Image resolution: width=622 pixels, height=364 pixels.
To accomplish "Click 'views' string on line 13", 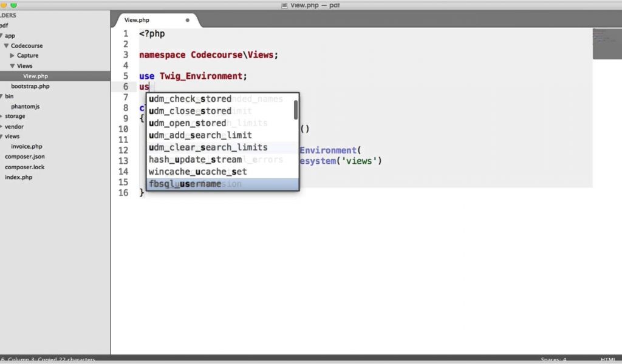I will point(360,161).
